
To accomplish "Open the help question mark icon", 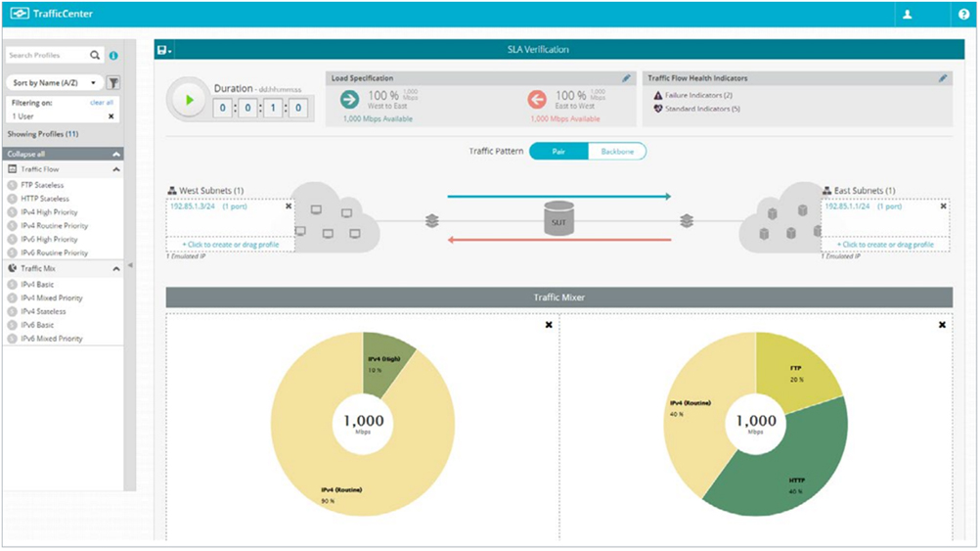I will click(963, 15).
